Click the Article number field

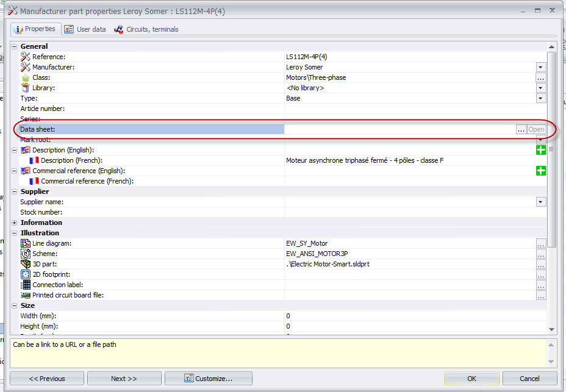[x=415, y=109]
